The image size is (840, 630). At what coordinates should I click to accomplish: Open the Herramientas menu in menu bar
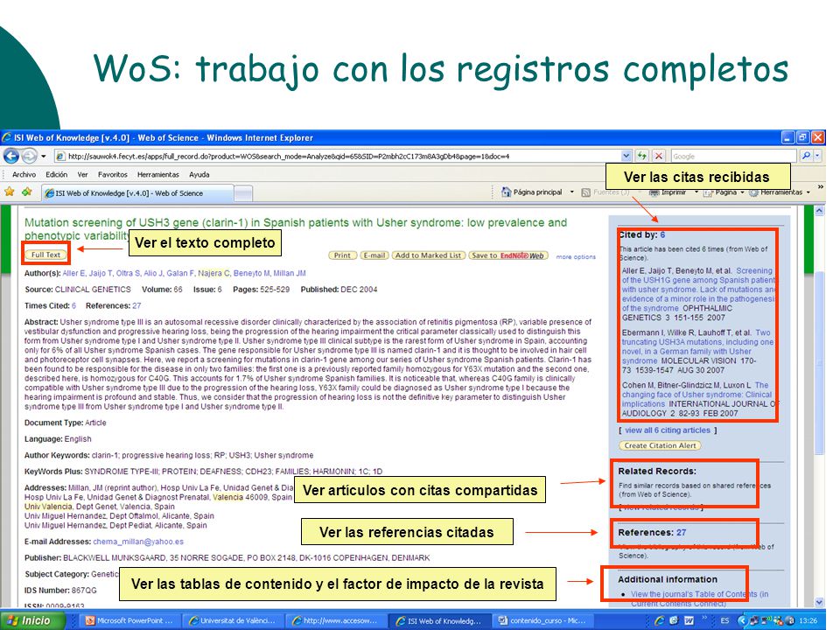tap(158, 175)
